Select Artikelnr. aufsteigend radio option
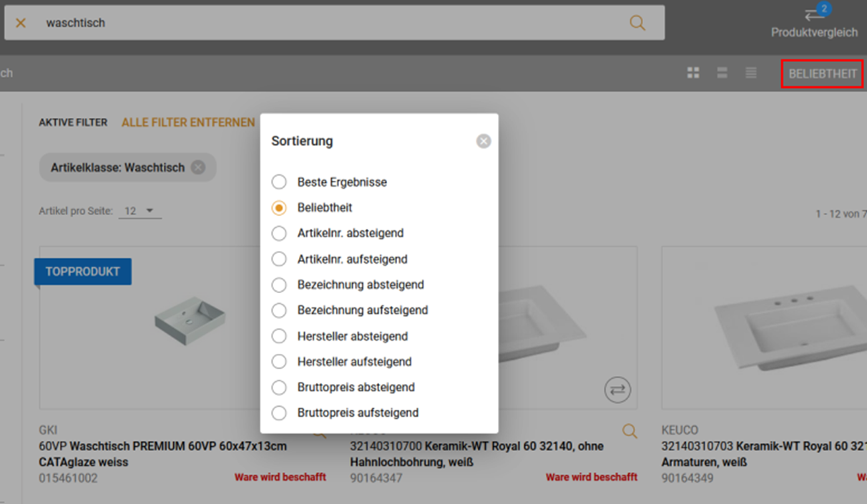Screen dimensions: 867x504 pos(279,259)
